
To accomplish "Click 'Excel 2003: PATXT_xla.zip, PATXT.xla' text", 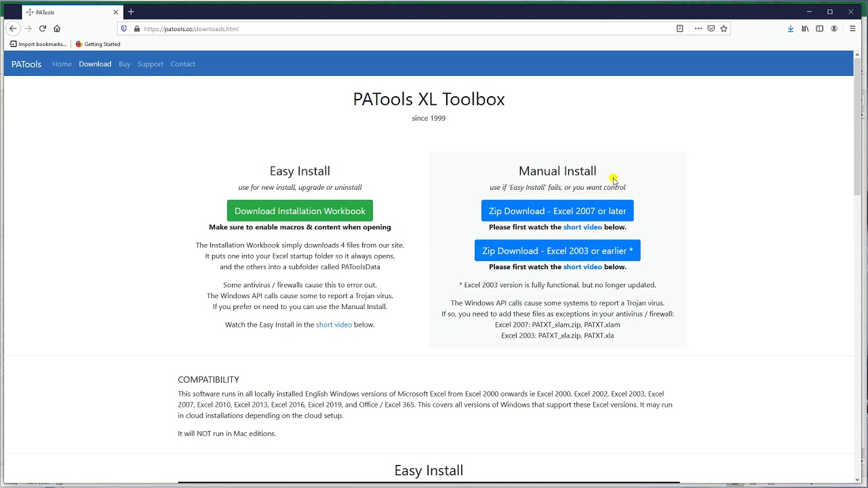I will [557, 335].
